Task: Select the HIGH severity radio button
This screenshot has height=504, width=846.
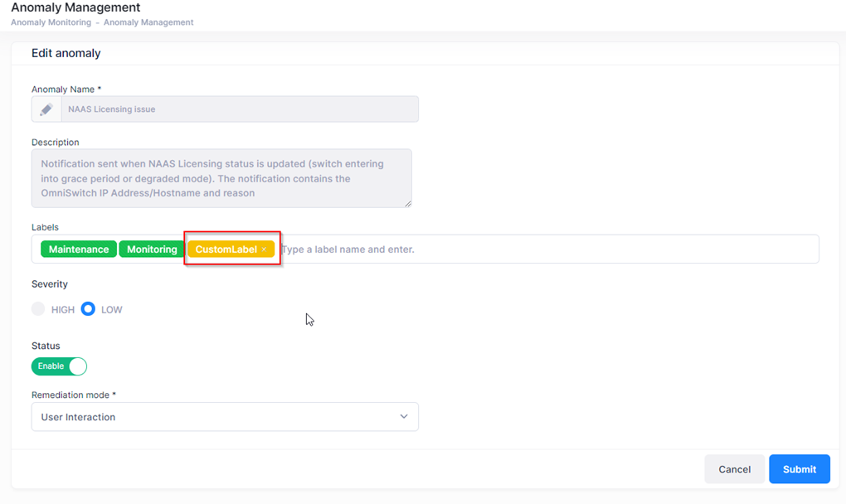Action: (38, 309)
